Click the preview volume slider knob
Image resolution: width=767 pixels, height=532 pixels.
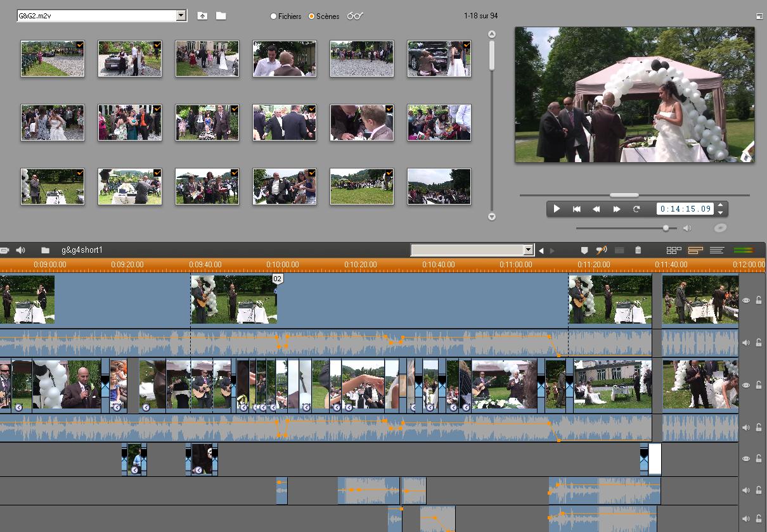point(666,228)
